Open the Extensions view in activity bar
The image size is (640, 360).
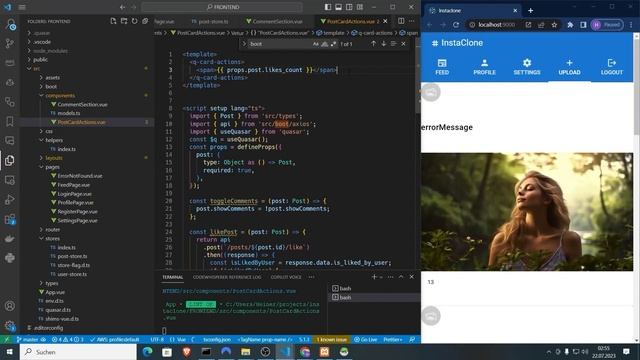10,219
